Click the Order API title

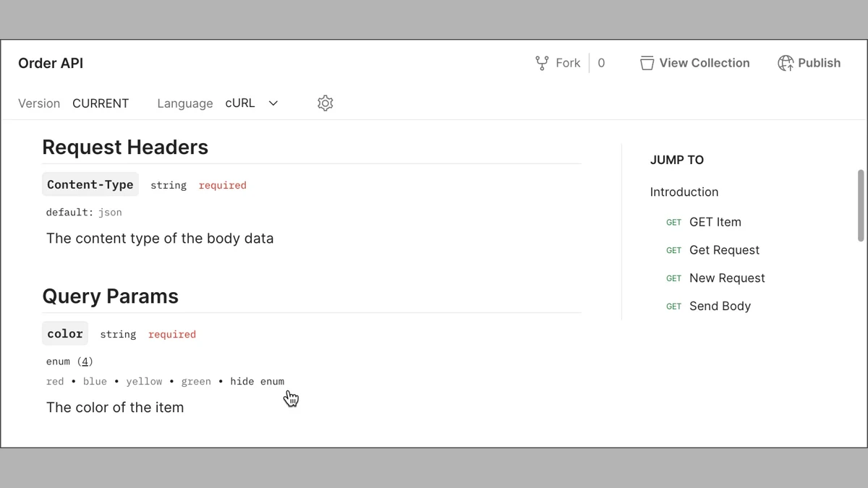(x=51, y=64)
